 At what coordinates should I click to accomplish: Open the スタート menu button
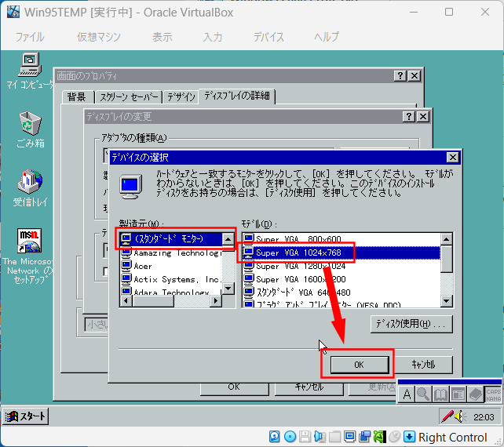pos(27,416)
